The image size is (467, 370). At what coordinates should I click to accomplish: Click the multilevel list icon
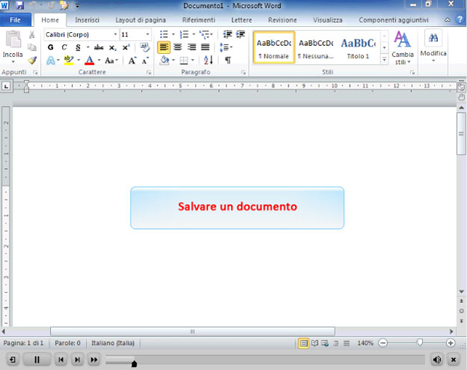tap(204, 34)
